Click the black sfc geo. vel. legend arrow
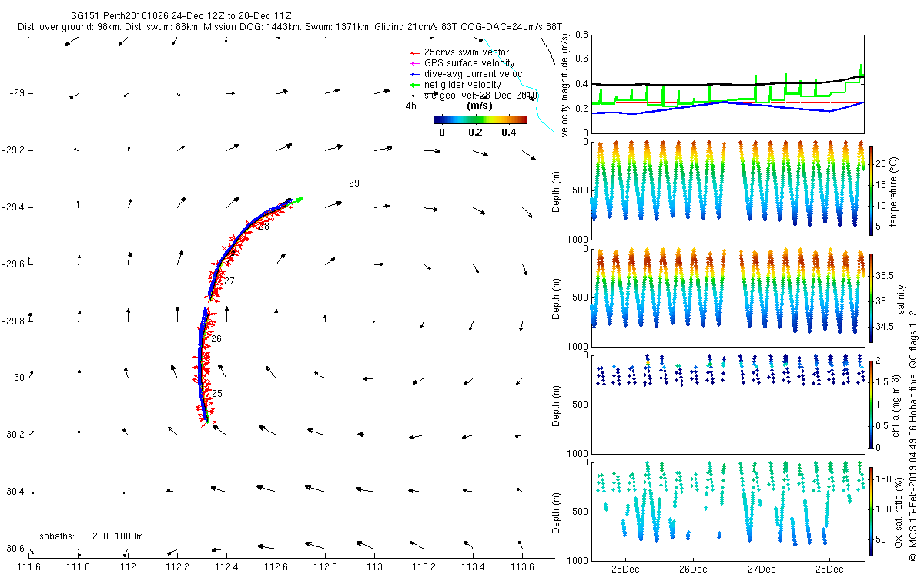This screenshot has width=924, height=578. click(416, 96)
